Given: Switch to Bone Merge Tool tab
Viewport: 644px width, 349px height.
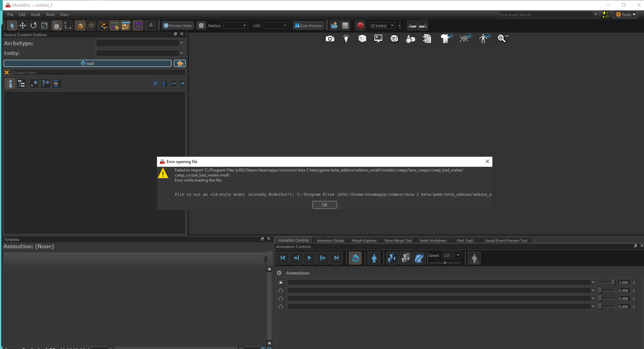Looking at the screenshot, I should tap(398, 241).
